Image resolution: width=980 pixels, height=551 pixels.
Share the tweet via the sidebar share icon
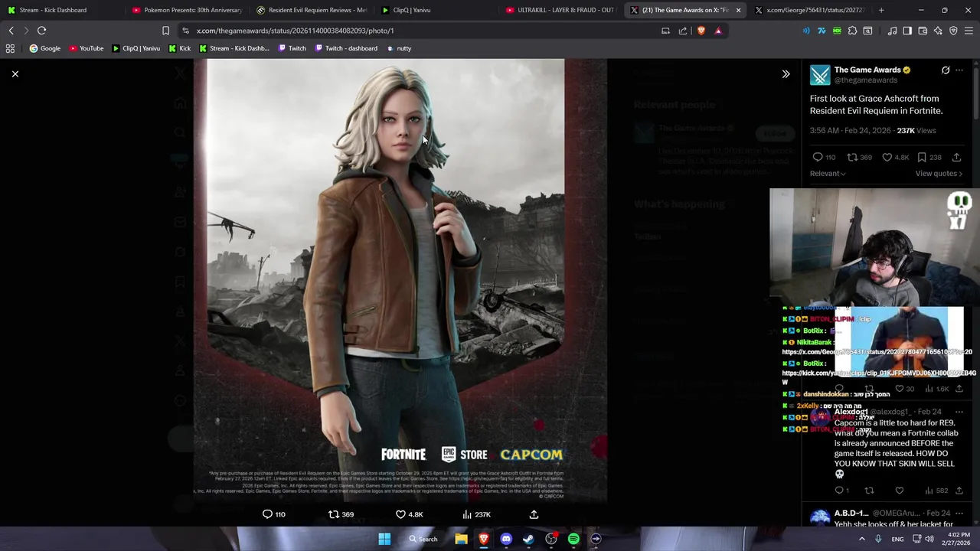click(x=956, y=157)
